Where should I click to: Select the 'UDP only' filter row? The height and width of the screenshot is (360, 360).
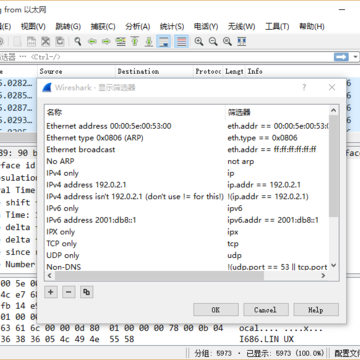pyautogui.click(x=187, y=255)
